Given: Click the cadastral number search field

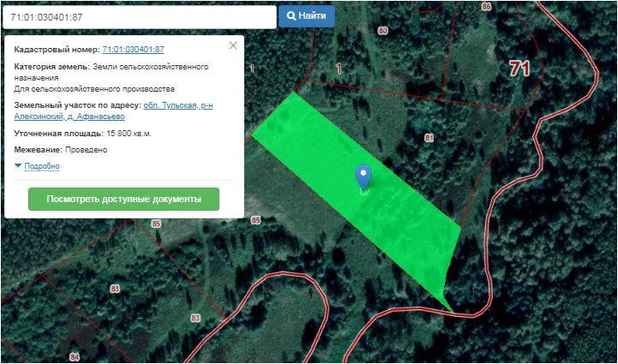Looking at the screenshot, I should [x=140, y=17].
